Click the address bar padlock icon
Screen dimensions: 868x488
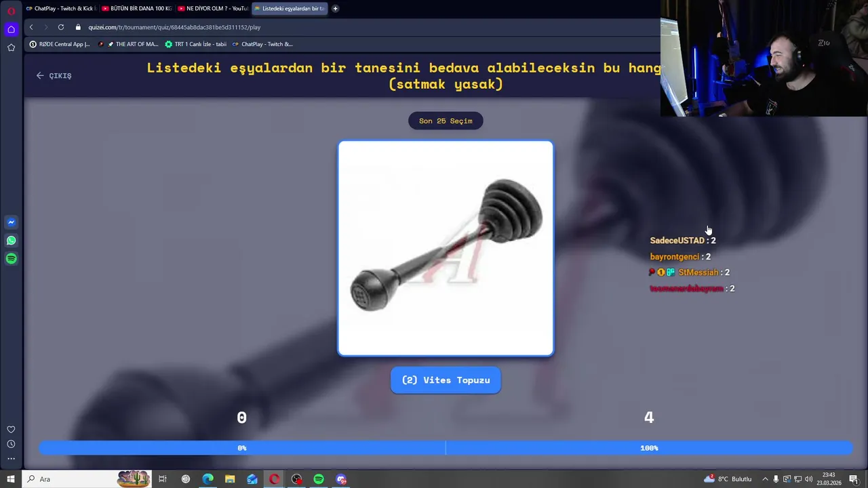(78, 27)
